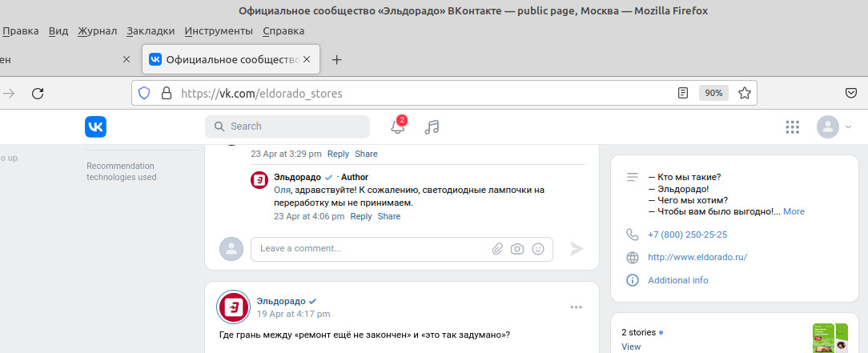Image resolution: width=868 pixels, height=353 pixels.
Task: Expand the description with More link
Action: 794,211
